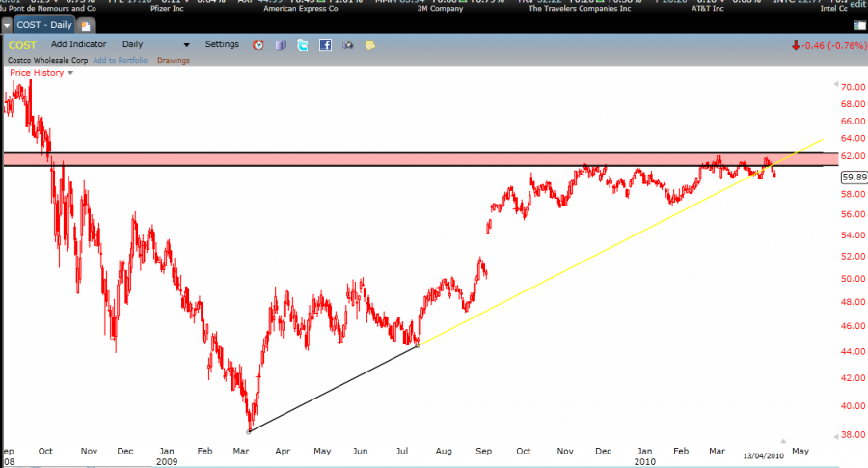This screenshot has width=868, height=468.
Task: Click the edit link on ticker bar
Action: click(x=858, y=3)
